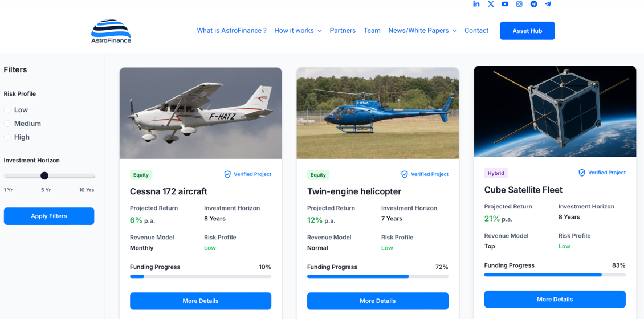Open the Instagram social icon
The height and width of the screenshot is (319, 644).
[519, 4]
